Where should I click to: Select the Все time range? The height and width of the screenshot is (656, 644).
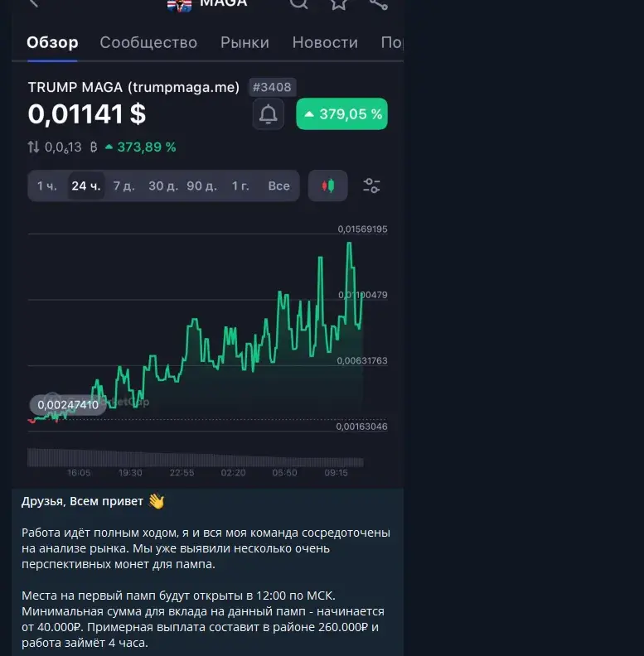(278, 186)
